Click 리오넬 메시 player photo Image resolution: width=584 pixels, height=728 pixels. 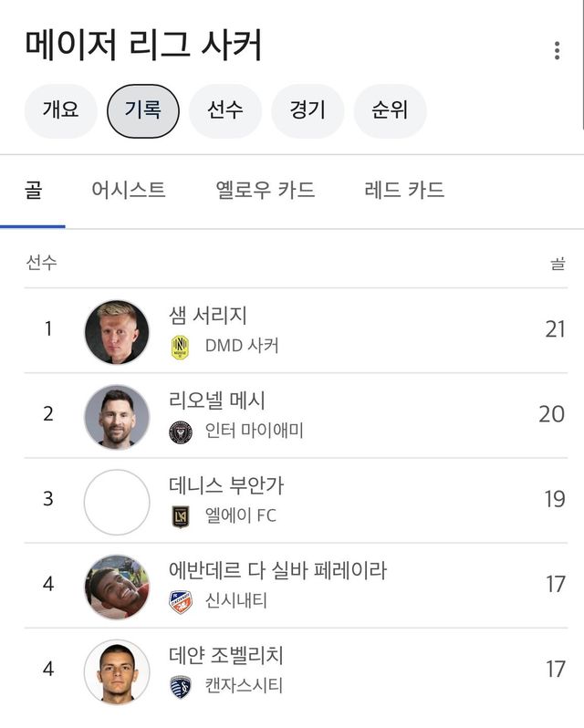(117, 416)
